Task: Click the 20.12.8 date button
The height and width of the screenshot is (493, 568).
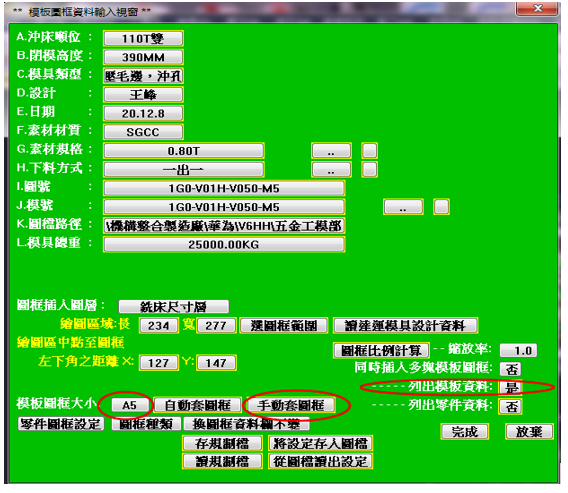Action: tap(143, 114)
